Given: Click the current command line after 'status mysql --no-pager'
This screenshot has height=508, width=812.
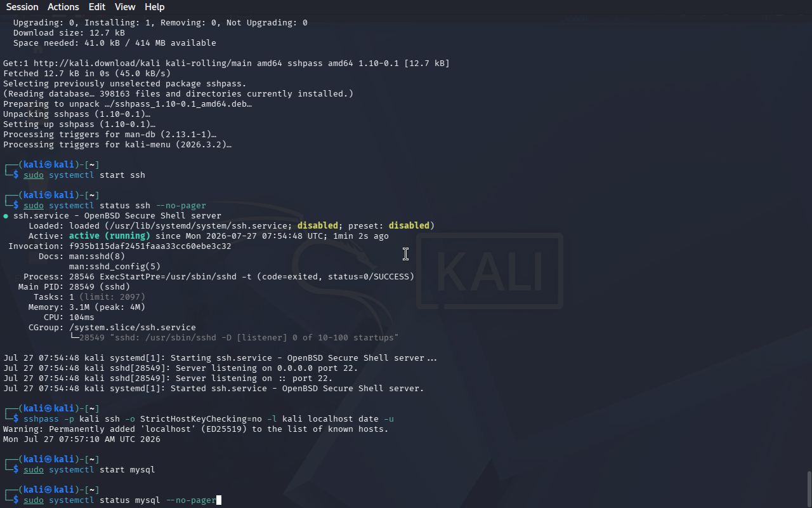Looking at the screenshot, I should (120, 500).
